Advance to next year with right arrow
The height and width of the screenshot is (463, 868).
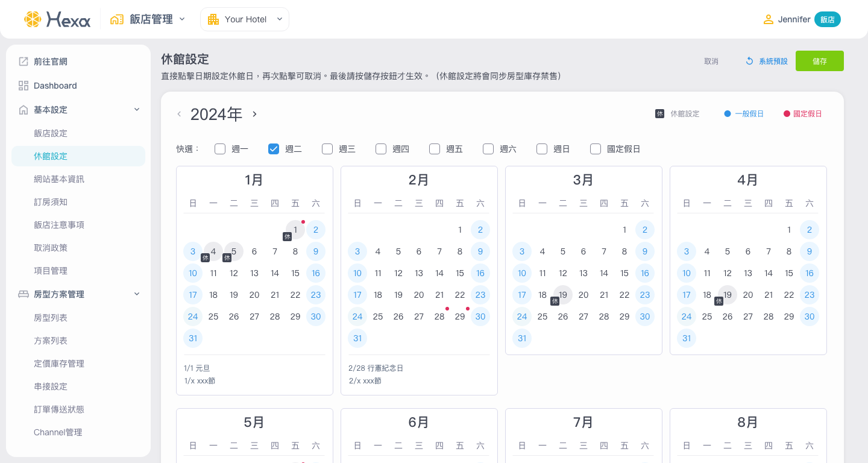coord(254,115)
